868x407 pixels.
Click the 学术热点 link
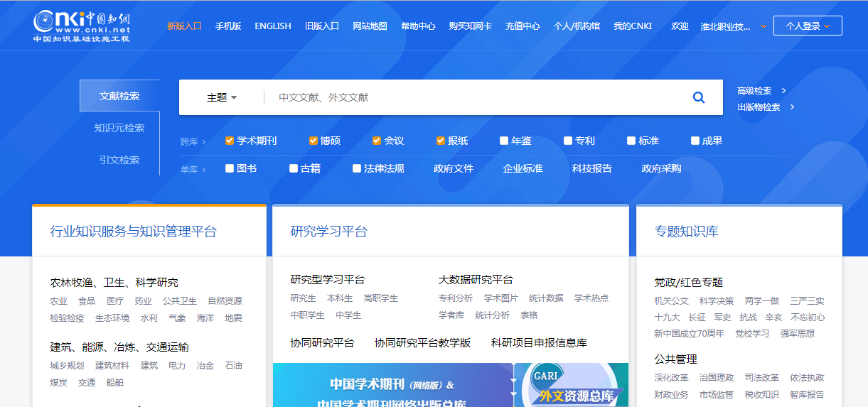pos(591,298)
